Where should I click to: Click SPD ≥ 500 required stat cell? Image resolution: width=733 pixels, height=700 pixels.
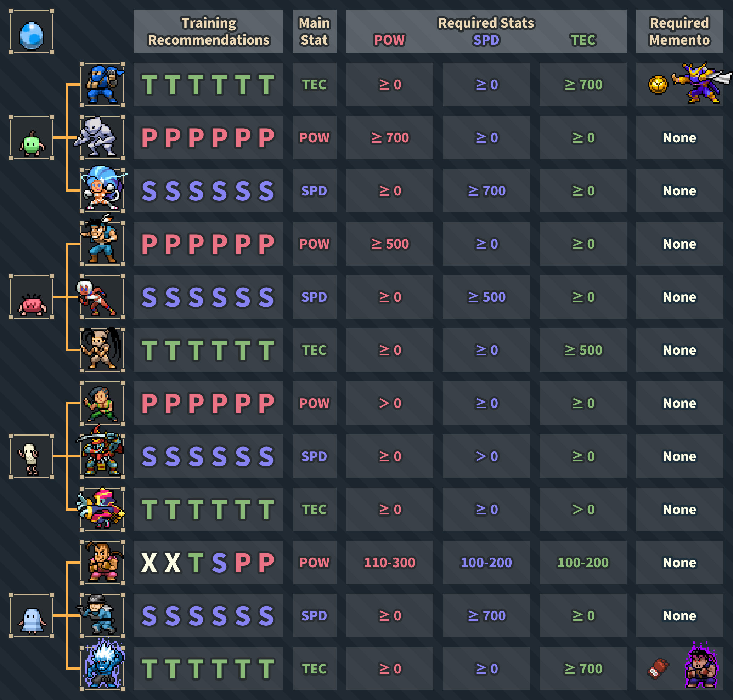tap(486, 297)
